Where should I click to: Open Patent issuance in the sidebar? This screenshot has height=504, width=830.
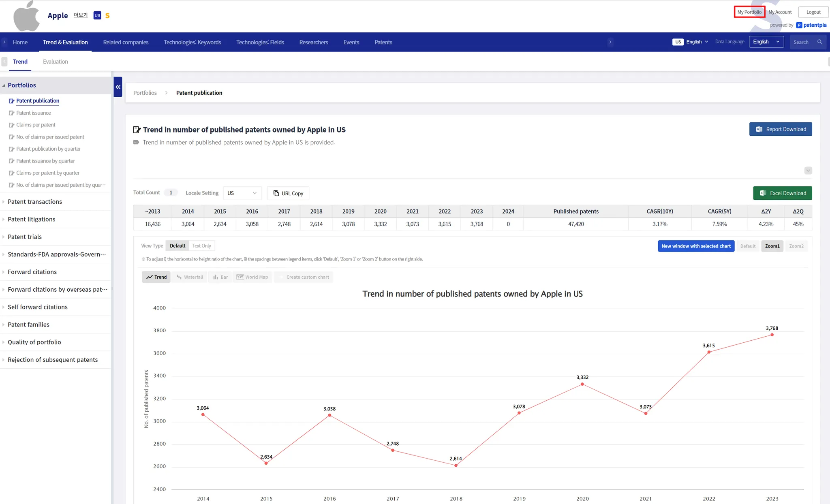point(34,113)
